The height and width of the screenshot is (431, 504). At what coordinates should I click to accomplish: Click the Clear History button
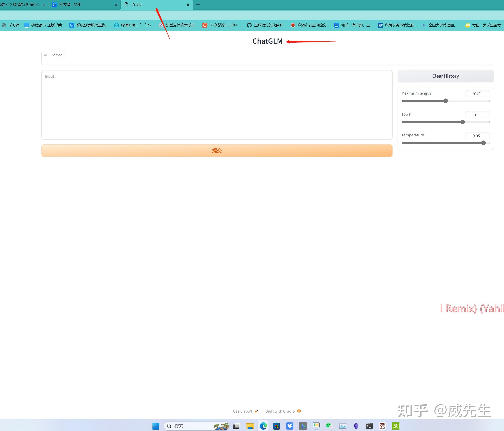pyautogui.click(x=445, y=76)
